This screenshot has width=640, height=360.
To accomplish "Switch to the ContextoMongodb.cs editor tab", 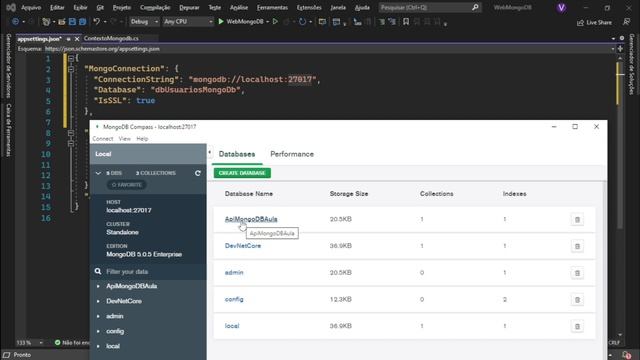I will [x=111, y=38].
